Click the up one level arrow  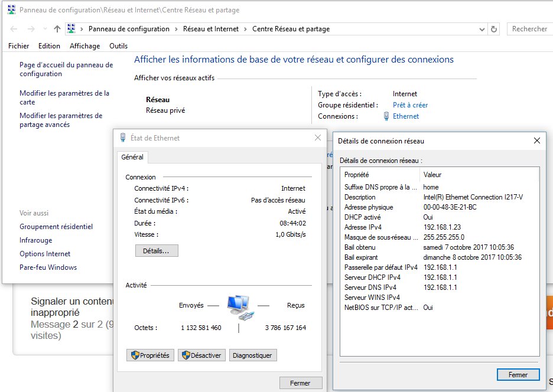57,29
